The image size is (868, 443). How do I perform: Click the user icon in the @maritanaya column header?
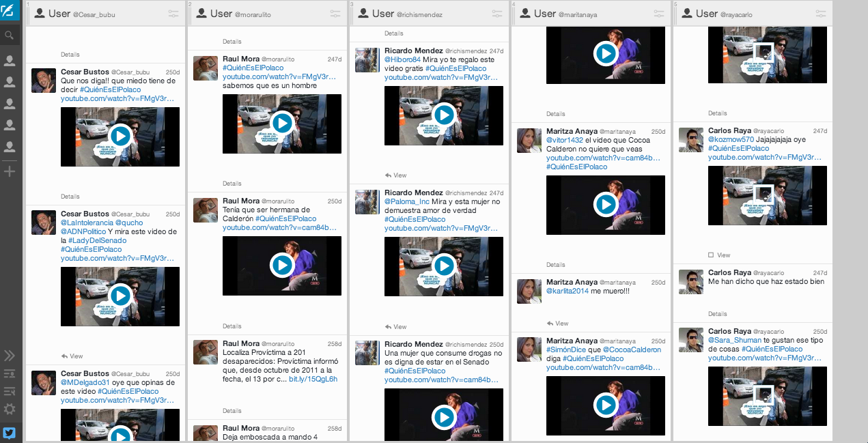(525, 14)
